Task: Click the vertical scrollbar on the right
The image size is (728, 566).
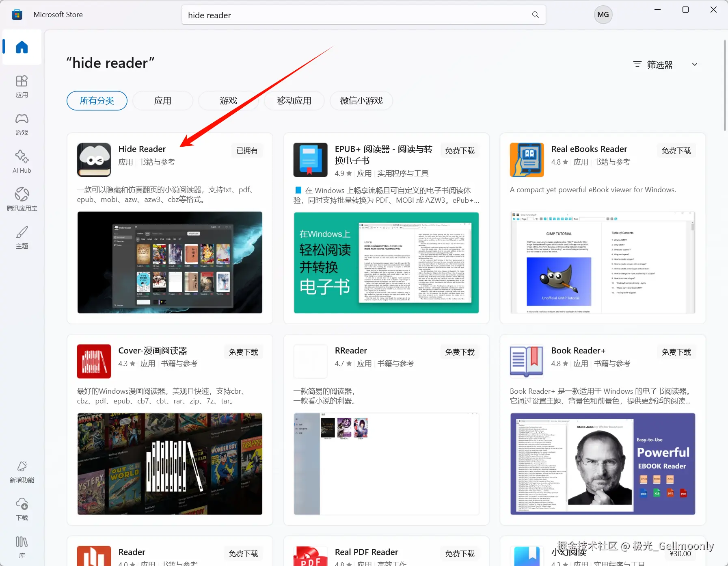Action: tap(725, 85)
